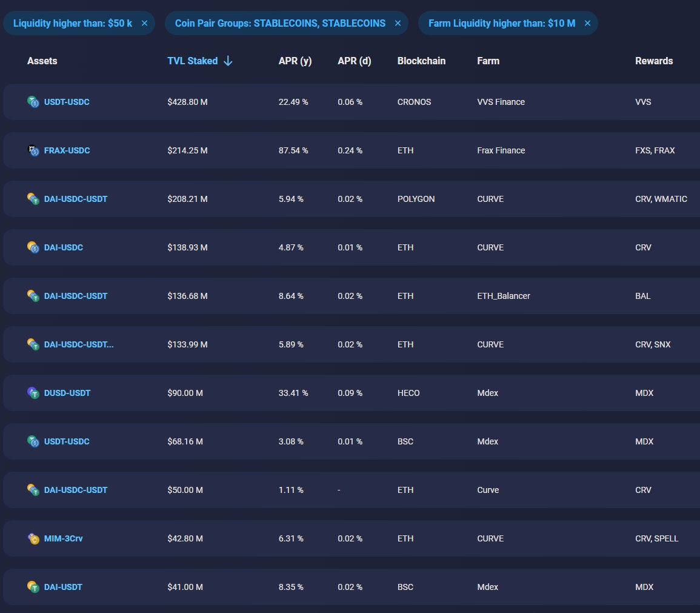
Task: Click the BAL rewards cell
Action: coord(643,296)
